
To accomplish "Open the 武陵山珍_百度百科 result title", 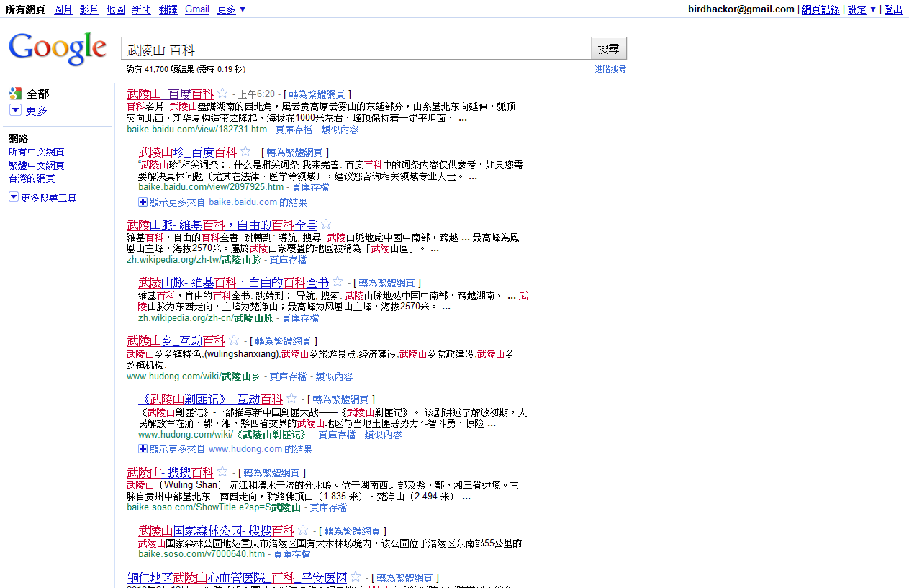I will [187, 152].
